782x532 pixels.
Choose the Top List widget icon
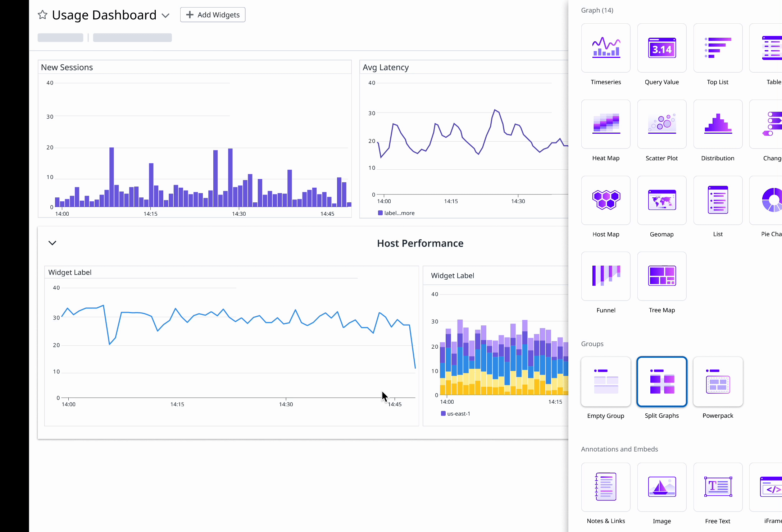[x=718, y=48]
